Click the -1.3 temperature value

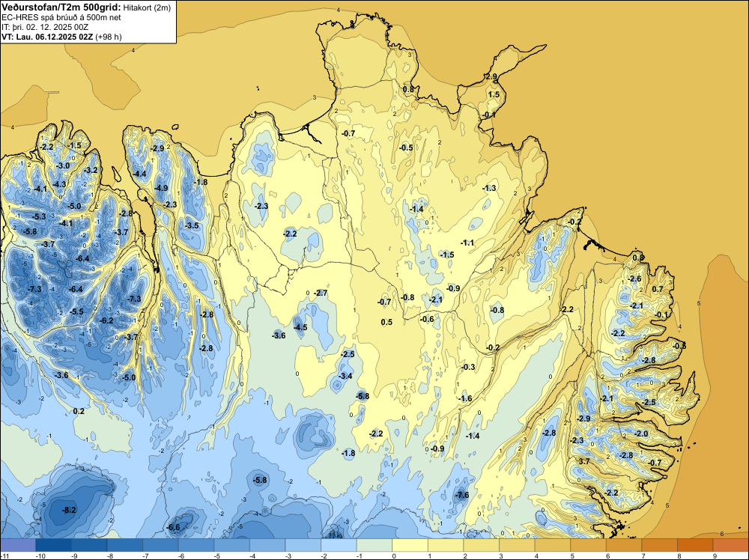489,188
